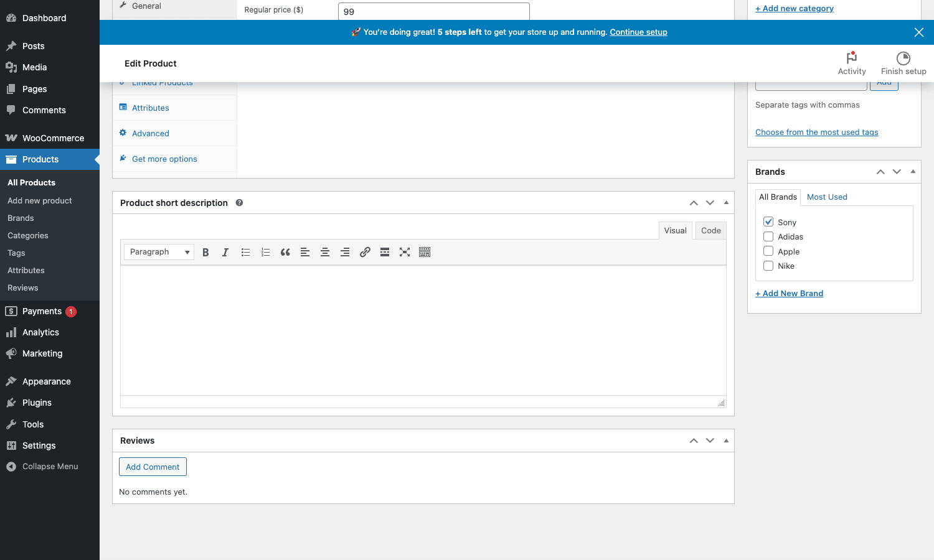Image resolution: width=934 pixels, height=560 pixels.
Task: Toggle the editor toolbar kitchen sink
Action: [x=425, y=252]
